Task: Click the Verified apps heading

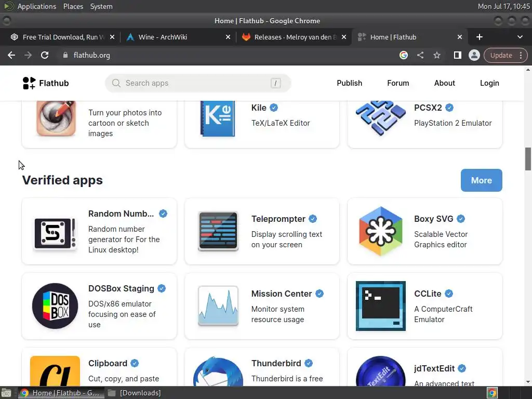Action: [62, 180]
